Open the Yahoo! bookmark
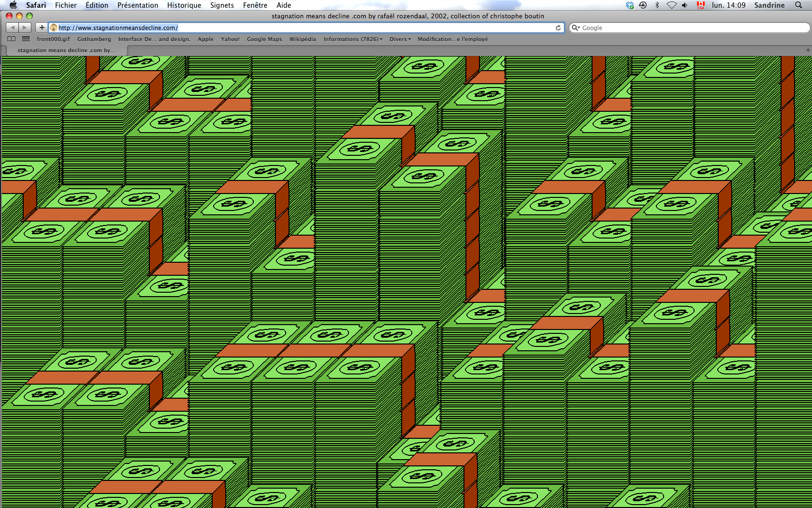Viewport: 812px width, 508px height. 230,39
